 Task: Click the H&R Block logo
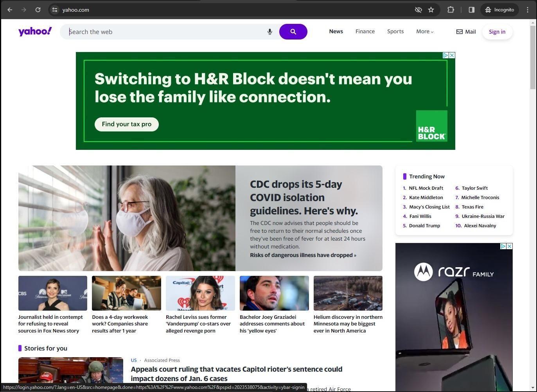[x=431, y=126]
